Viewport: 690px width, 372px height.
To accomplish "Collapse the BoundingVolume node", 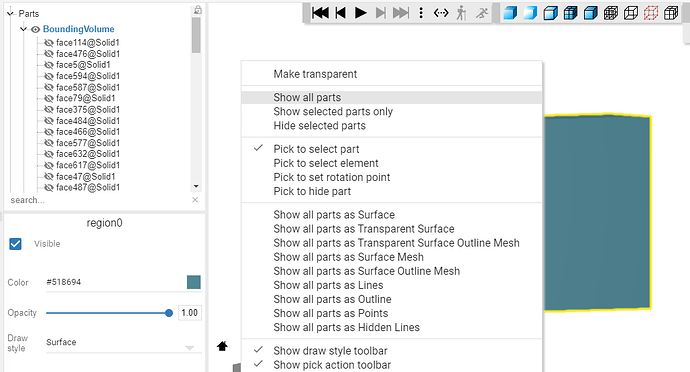I will point(23,29).
